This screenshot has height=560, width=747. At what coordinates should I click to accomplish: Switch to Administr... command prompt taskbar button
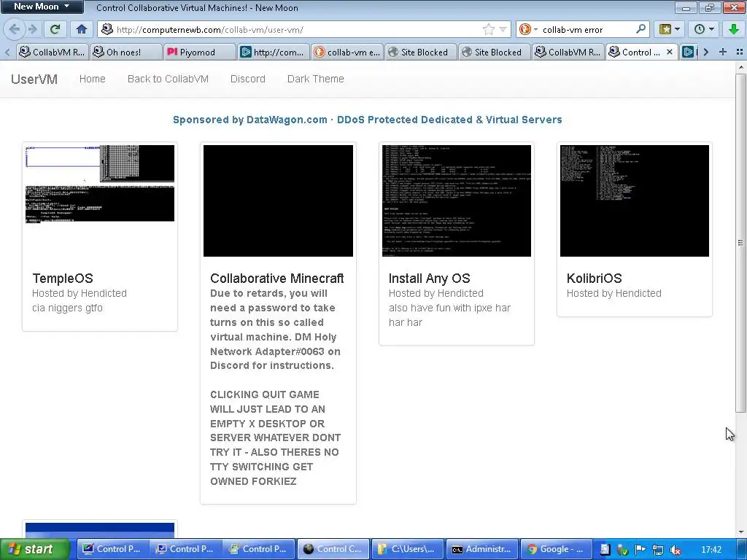click(x=481, y=549)
